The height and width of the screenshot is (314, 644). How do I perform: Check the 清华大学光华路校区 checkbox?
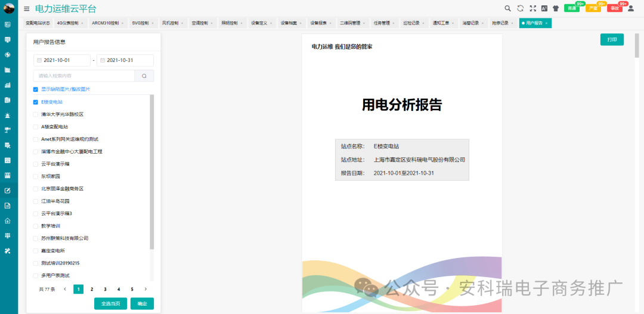coord(36,114)
